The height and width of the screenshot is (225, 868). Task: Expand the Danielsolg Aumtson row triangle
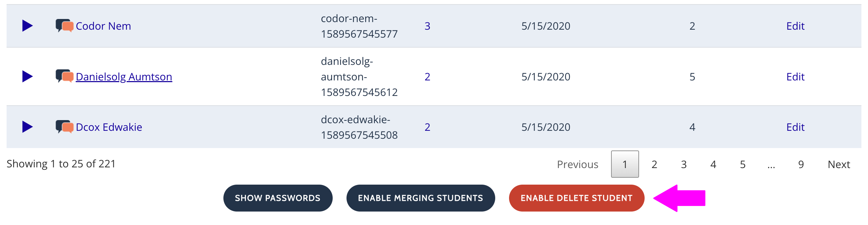tap(27, 76)
